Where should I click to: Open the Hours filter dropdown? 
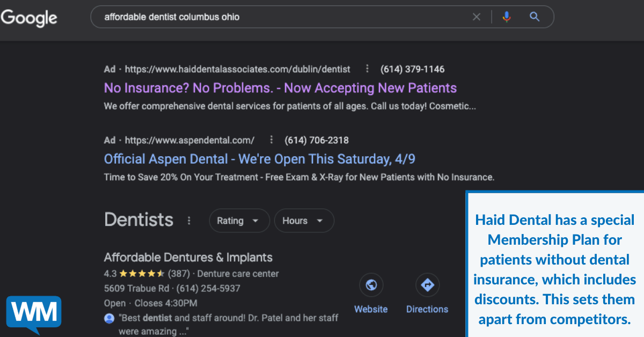point(304,221)
